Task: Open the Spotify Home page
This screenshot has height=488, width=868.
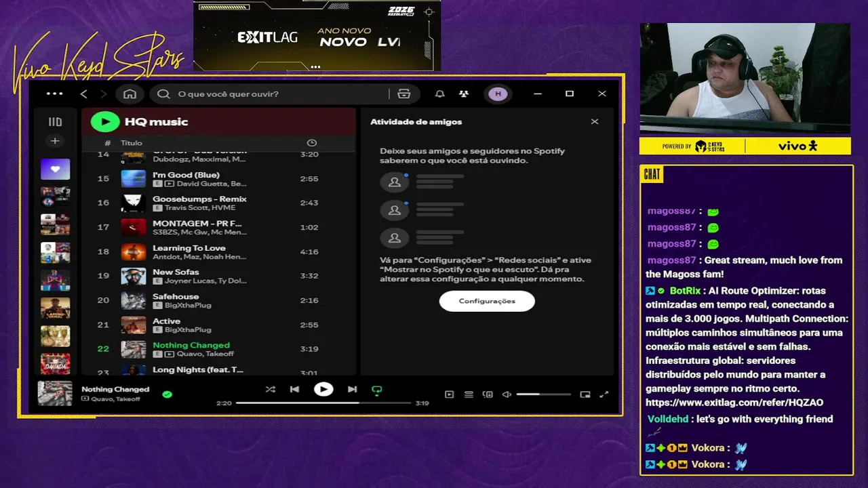Action: pos(130,94)
